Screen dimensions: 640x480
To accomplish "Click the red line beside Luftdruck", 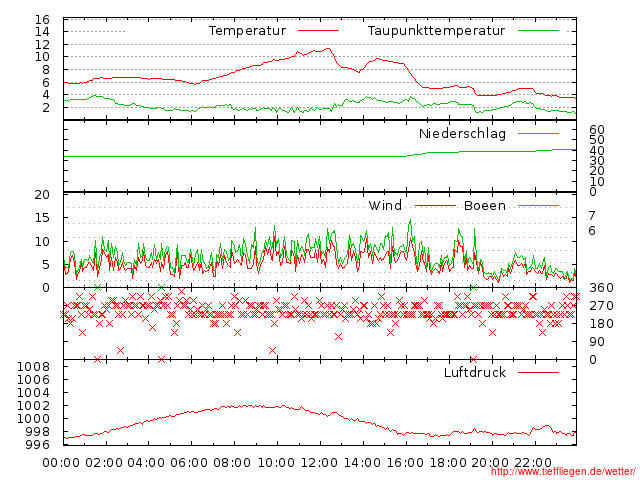I will coord(538,372).
